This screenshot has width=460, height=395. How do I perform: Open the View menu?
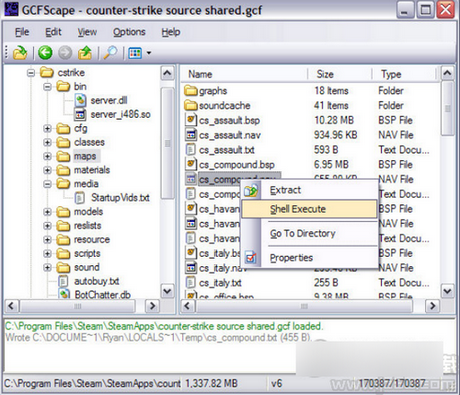(87, 32)
